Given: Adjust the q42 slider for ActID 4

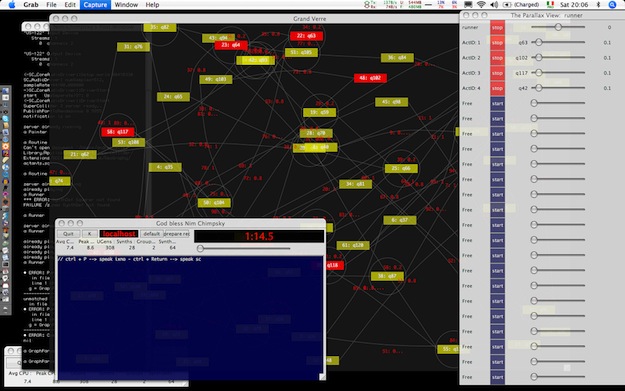Looking at the screenshot, I should tap(558, 87).
